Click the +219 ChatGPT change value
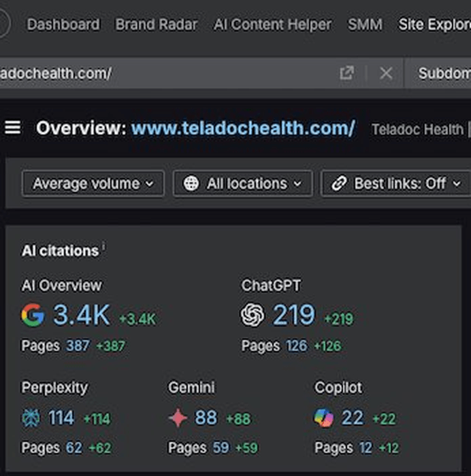 pyautogui.click(x=339, y=320)
